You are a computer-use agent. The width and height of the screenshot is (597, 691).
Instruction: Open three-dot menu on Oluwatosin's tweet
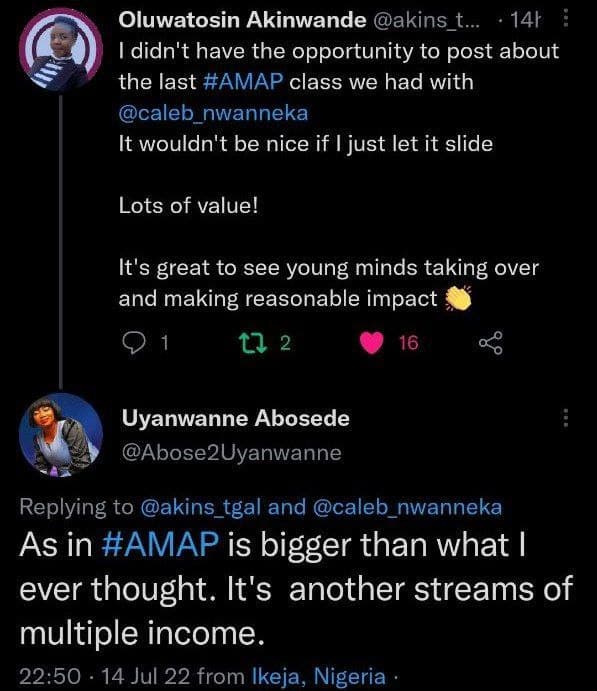pyautogui.click(x=566, y=20)
